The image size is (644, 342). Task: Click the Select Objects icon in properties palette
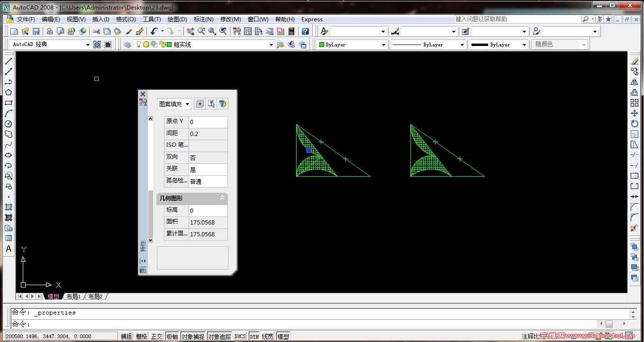211,104
